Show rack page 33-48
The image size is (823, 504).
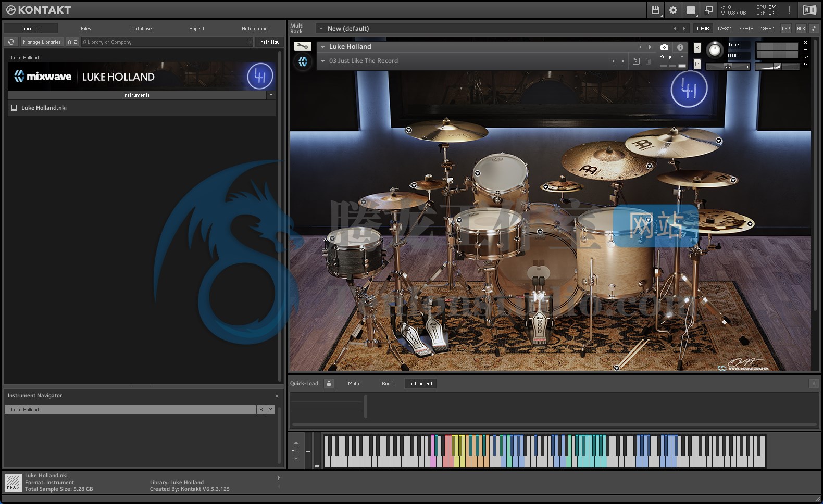tap(745, 29)
